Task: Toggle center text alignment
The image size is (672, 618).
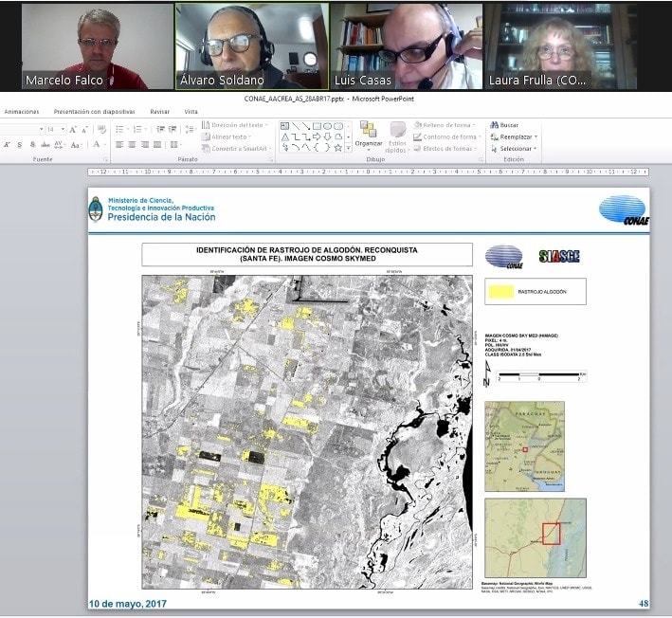Action: pyautogui.click(x=133, y=144)
